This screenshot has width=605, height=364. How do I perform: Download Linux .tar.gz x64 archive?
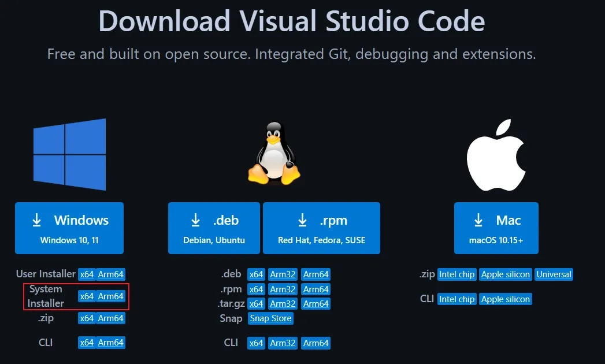(x=256, y=304)
